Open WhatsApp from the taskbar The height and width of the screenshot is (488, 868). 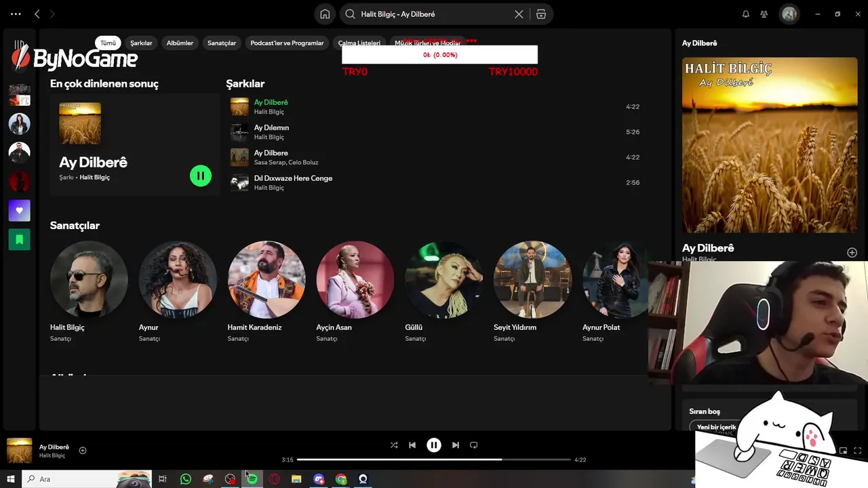(x=186, y=479)
